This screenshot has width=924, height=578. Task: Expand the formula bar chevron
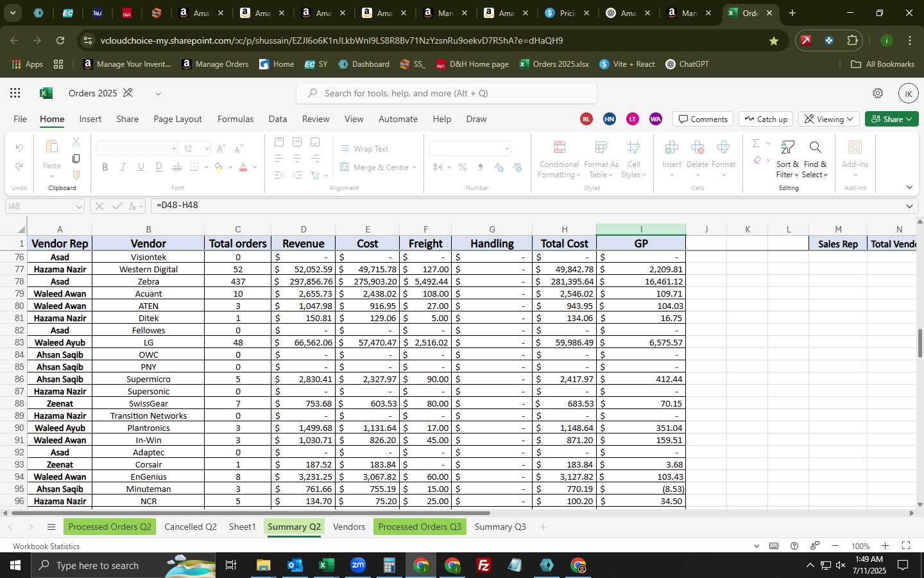[x=909, y=206]
